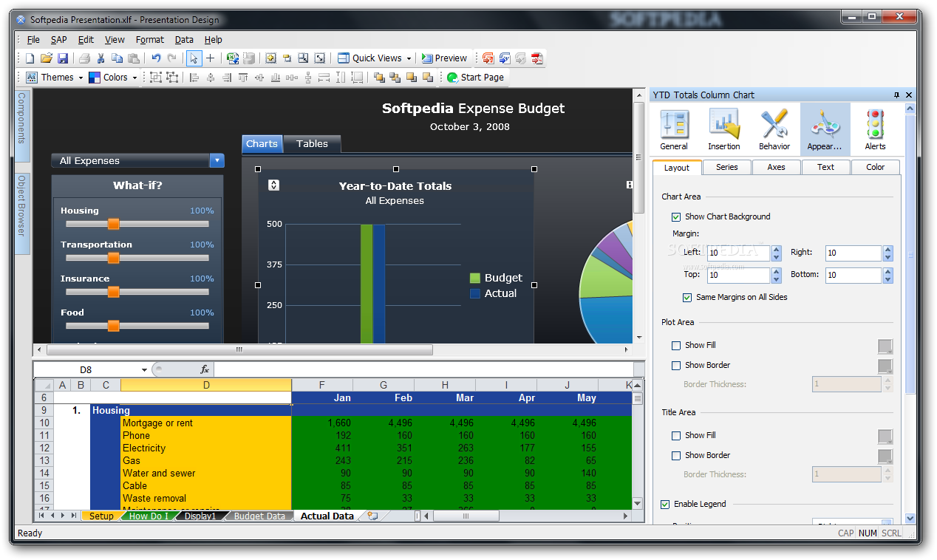Select the Setup sheet tab
The width and height of the screenshot is (937, 560).
pos(102,516)
